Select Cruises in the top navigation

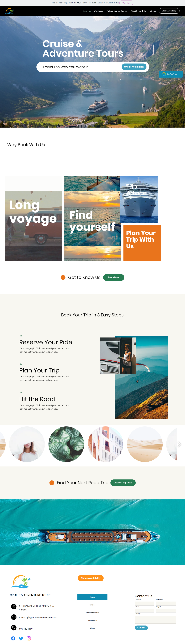(98, 11)
